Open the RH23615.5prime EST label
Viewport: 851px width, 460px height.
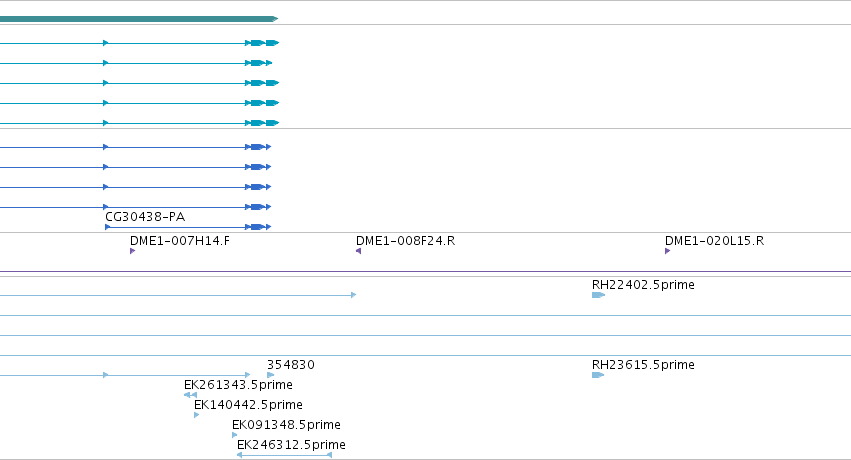pos(643,365)
